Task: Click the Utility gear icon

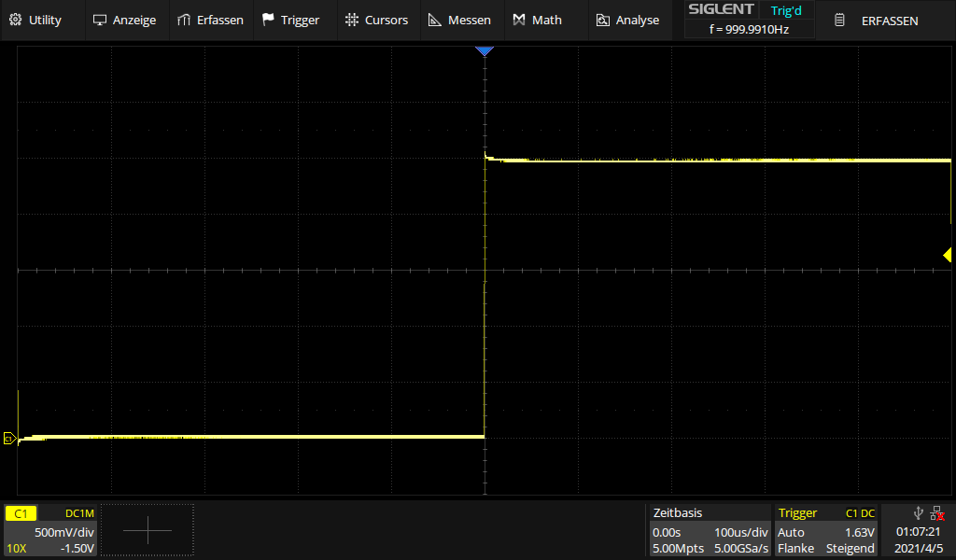Action: 16,20
